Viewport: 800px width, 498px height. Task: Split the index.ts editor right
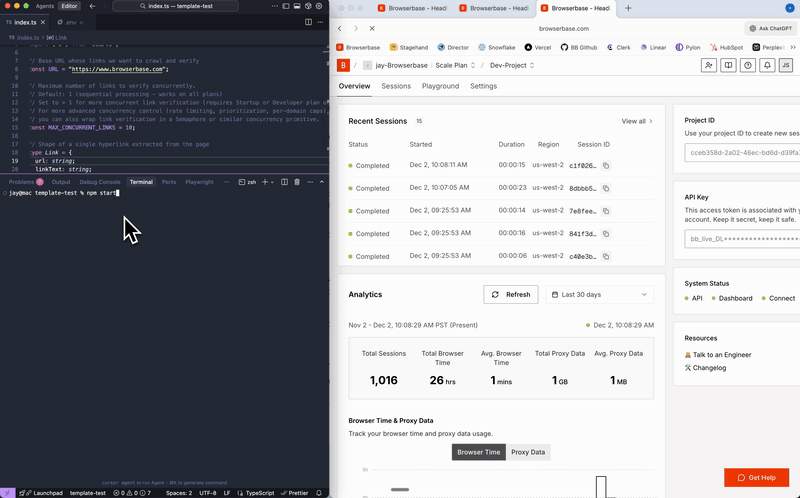[x=308, y=22]
